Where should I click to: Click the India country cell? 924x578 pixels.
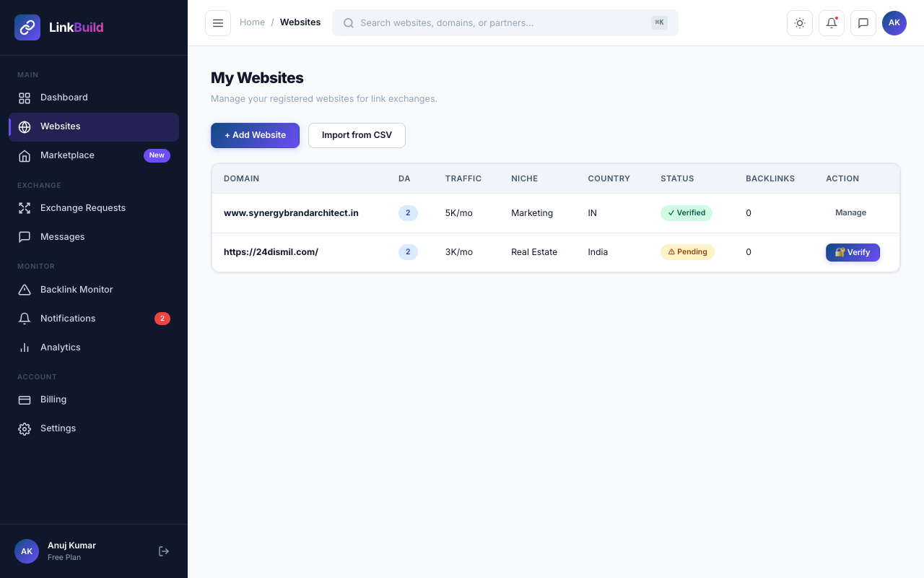598,252
